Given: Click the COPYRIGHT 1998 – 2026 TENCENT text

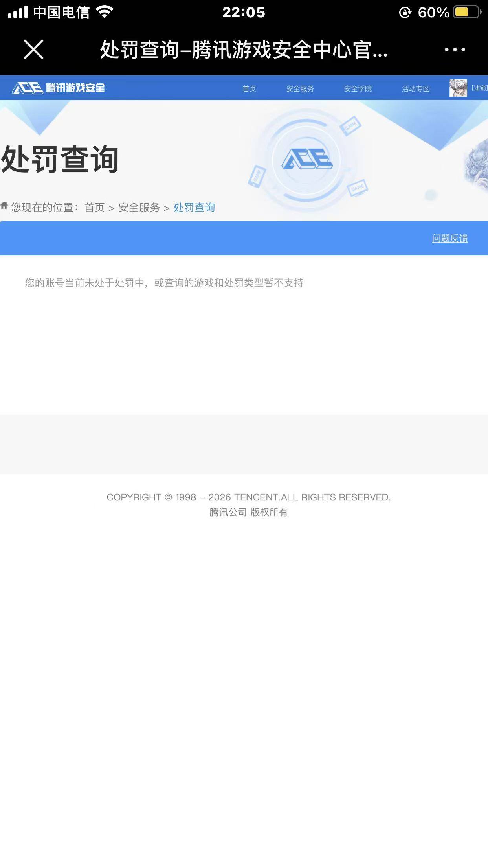Looking at the screenshot, I should click(248, 497).
